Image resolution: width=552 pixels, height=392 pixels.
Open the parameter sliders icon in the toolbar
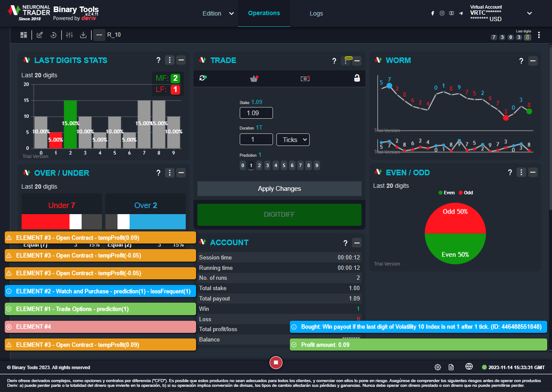click(69, 35)
